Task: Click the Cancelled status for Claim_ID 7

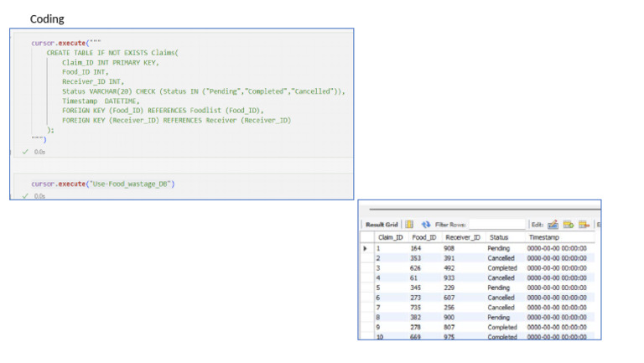Action: click(x=501, y=308)
